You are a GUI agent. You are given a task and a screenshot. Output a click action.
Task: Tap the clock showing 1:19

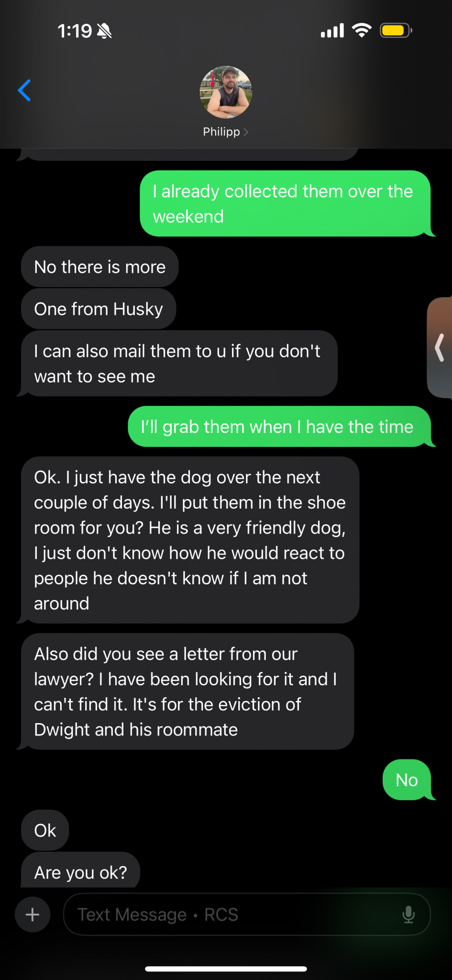click(75, 31)
